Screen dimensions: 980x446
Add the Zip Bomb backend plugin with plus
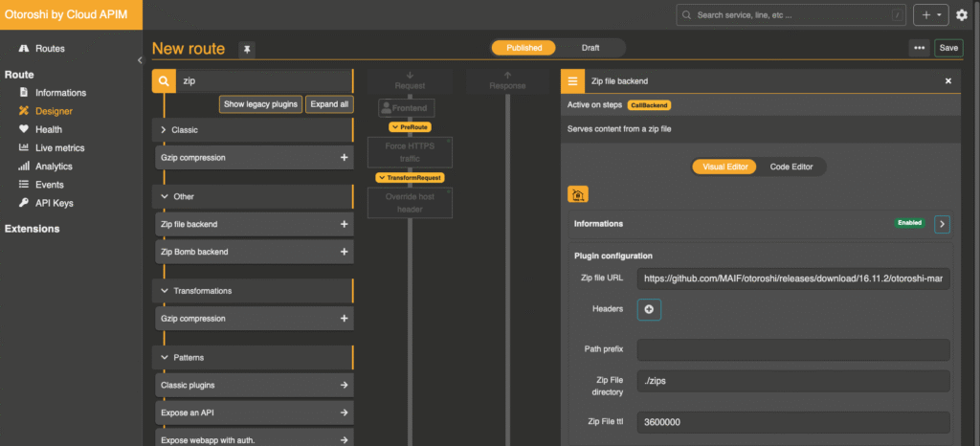[x=344, y=252]
